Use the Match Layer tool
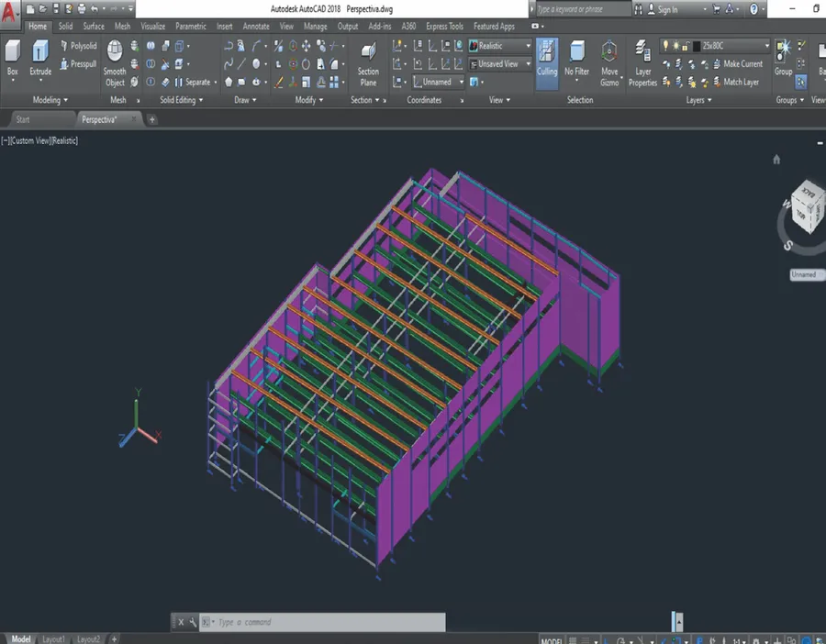826x644 pixels. click(x=736, y=82)
